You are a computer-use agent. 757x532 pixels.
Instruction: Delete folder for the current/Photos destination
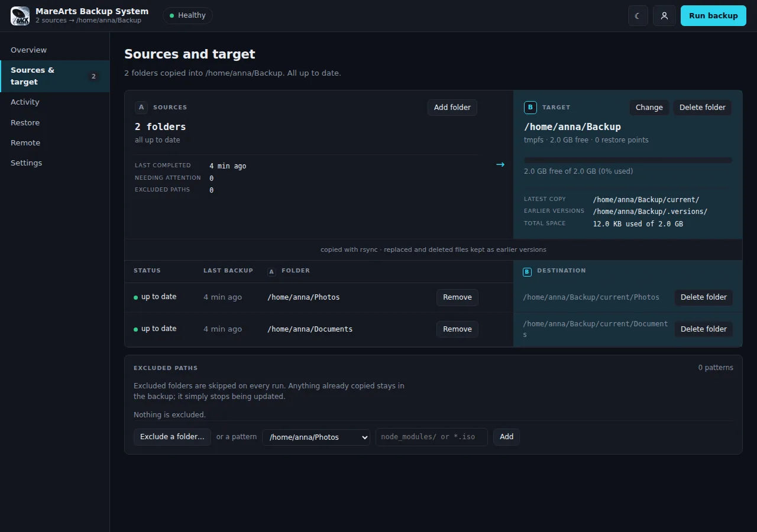(x=704, y=297)
